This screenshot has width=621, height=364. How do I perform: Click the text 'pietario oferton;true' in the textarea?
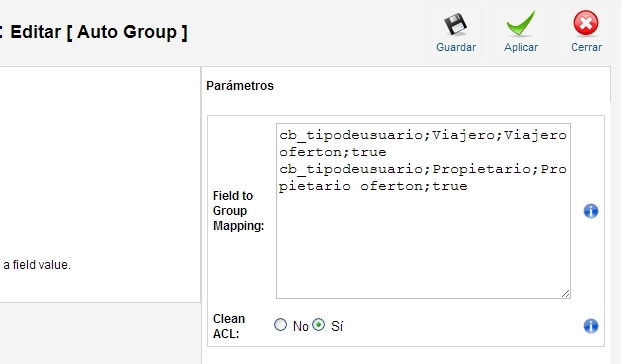point(373,186)
